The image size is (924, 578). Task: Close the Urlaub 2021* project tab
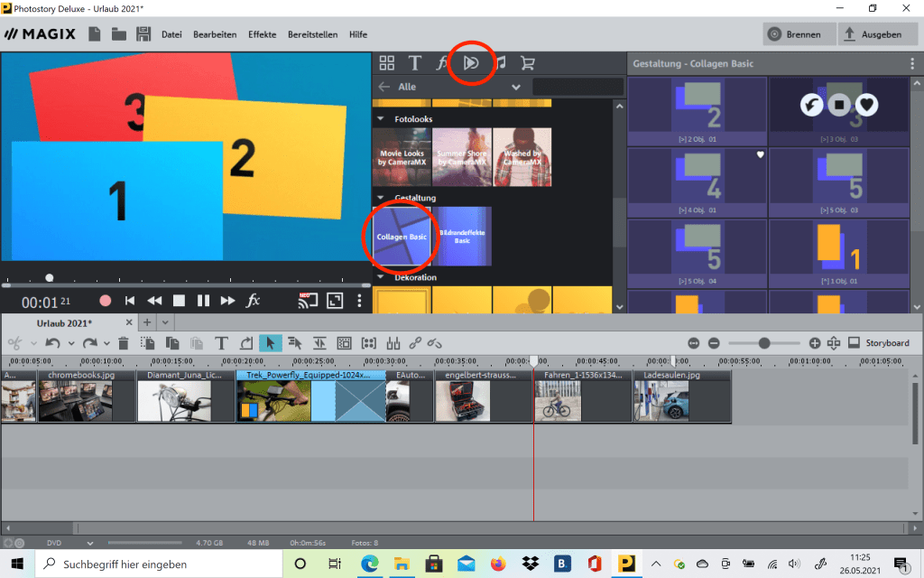tap(129, 322)
